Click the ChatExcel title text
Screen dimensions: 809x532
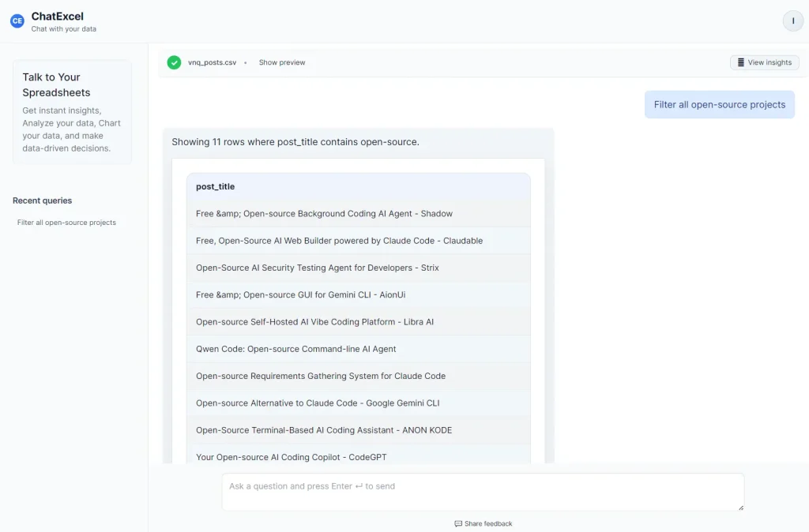[x=57, y=17]
